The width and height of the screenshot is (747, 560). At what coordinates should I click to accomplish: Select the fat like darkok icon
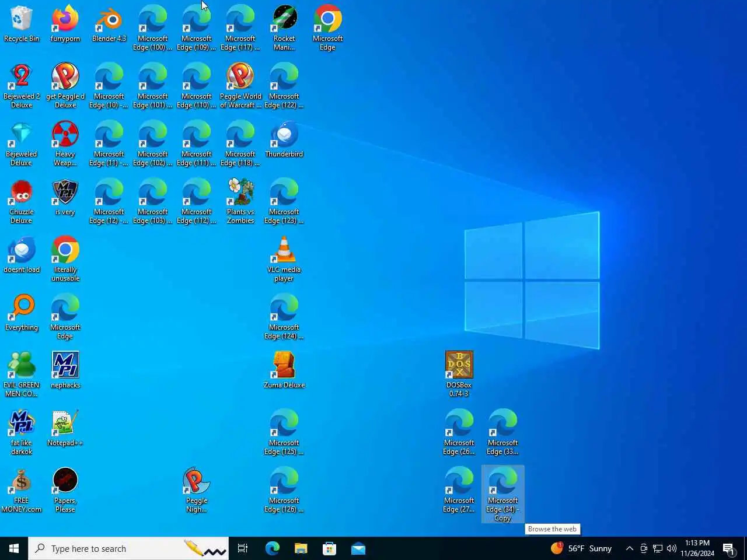point(22,432)
